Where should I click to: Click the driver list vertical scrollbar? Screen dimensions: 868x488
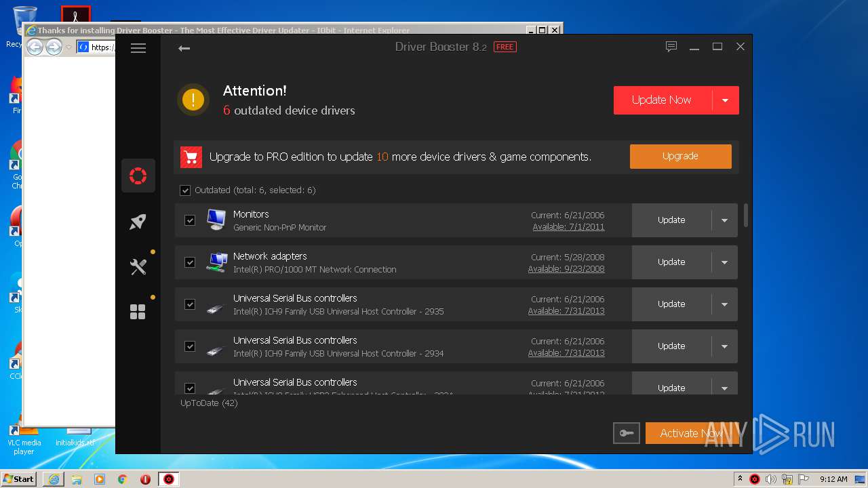click(x=746, y=215)
